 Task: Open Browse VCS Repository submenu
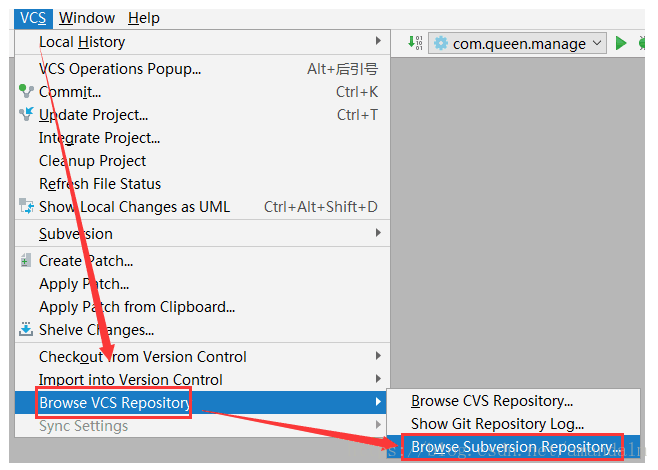click(x=202, y=403)
